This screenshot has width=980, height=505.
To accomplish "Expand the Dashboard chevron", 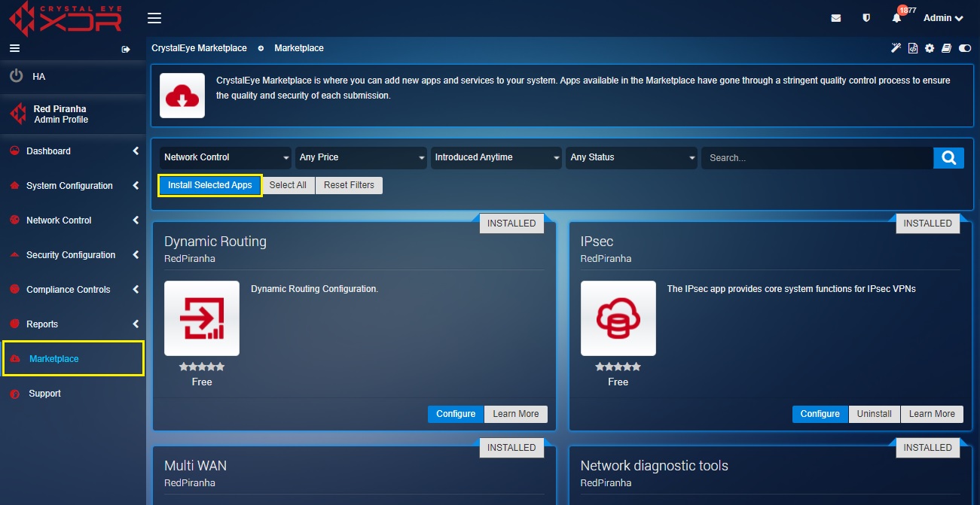I will point(136,151).
